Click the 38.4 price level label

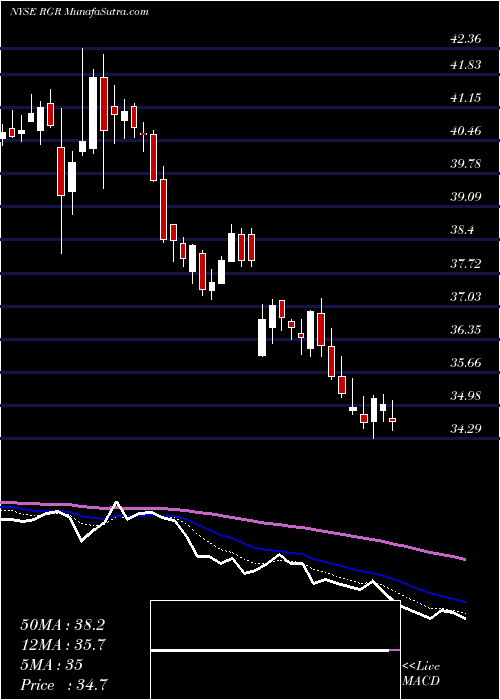(x=463, y=230)
